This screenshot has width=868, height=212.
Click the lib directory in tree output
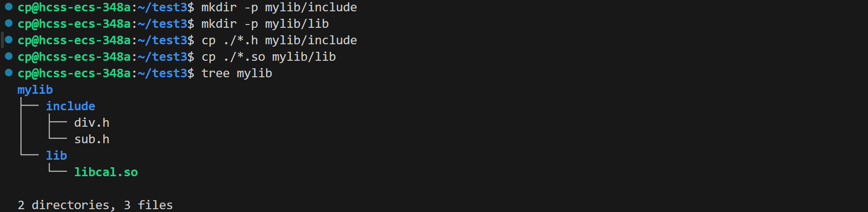56,155
